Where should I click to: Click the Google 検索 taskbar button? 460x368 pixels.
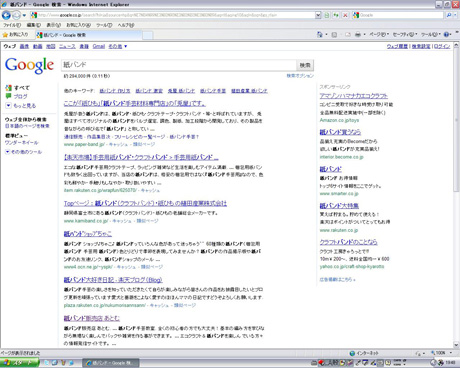pyautogui.click(x=111, y=363)
